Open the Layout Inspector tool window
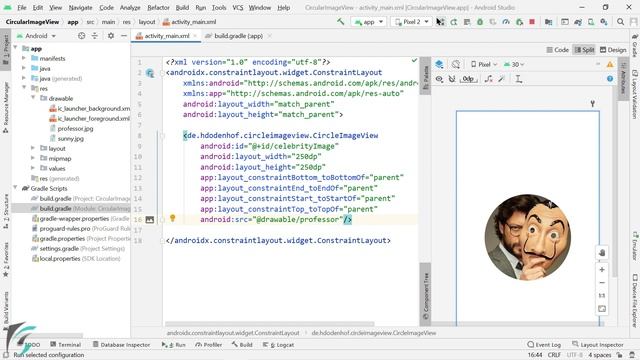Image resolution: width=640 pixels, height=360 pixels. tap(598, 345)
